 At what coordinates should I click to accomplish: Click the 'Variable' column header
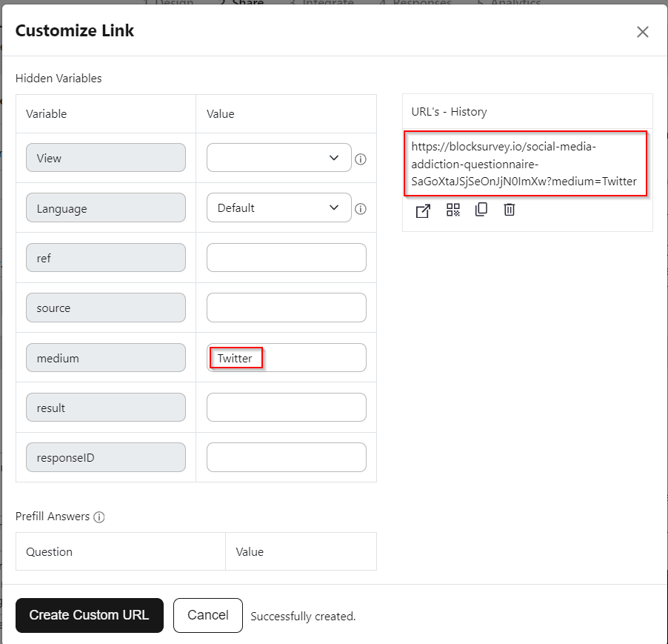[47, 114]
